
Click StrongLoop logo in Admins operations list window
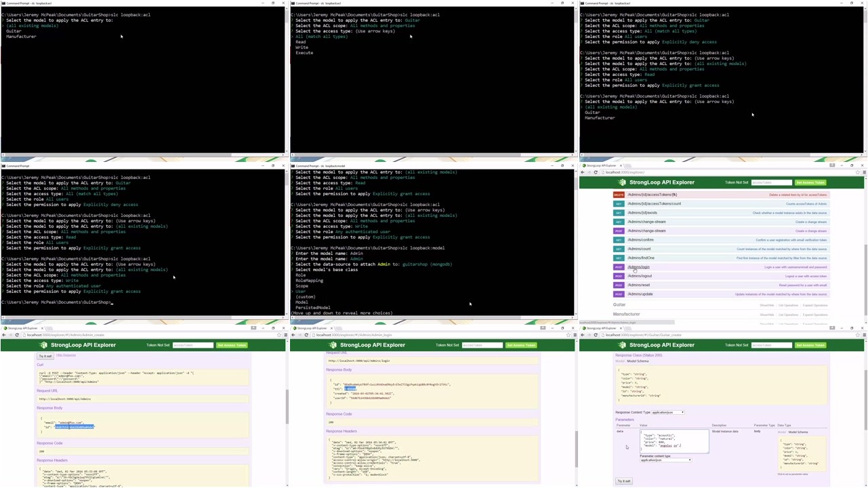[622, 182]
